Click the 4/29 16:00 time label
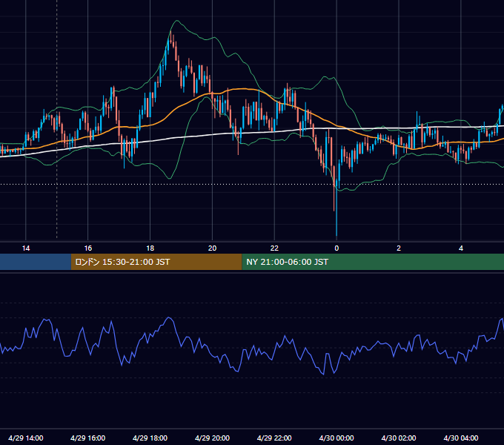 pyautogui.click(x=87, y=438)
